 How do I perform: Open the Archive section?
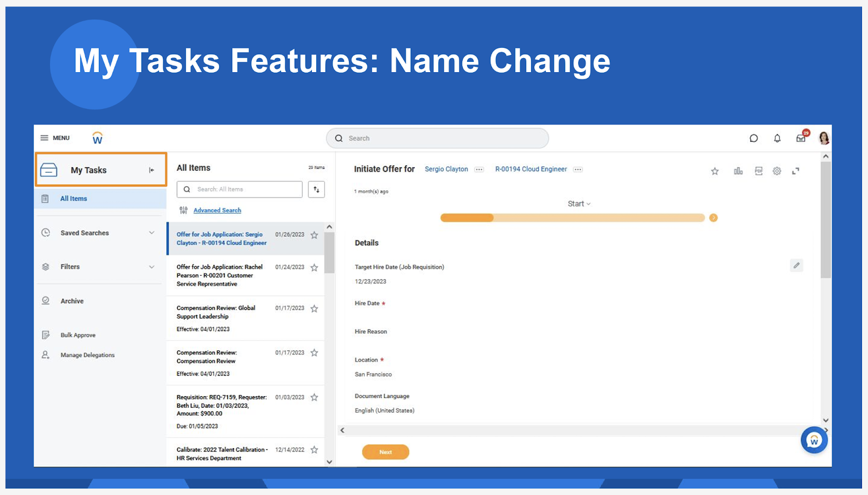[x=72, y=301]
